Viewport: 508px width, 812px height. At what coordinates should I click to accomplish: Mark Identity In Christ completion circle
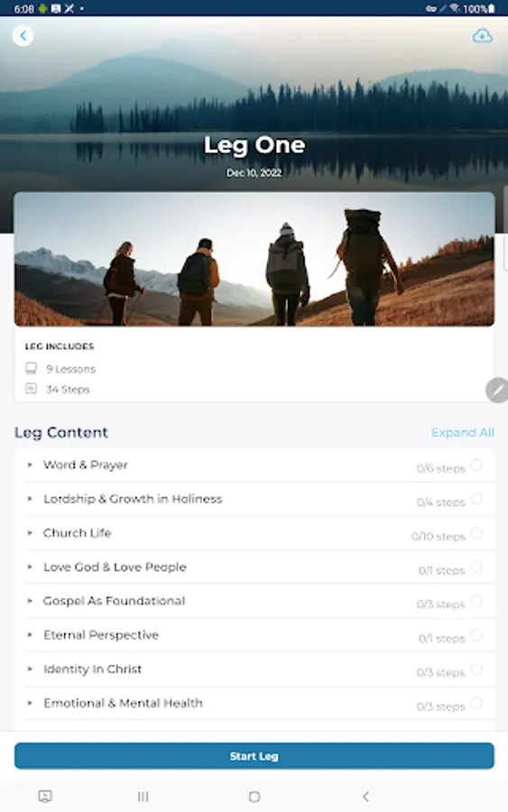point(476,669)
